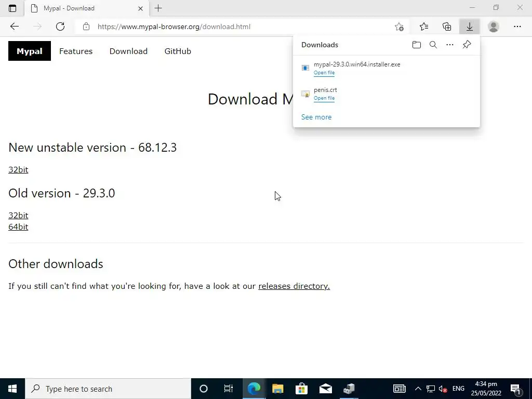This screenshot has width=532, height=399.
Task: Download 32bit of unstable version 68.12.3
Action: click(x=18, y=170)
